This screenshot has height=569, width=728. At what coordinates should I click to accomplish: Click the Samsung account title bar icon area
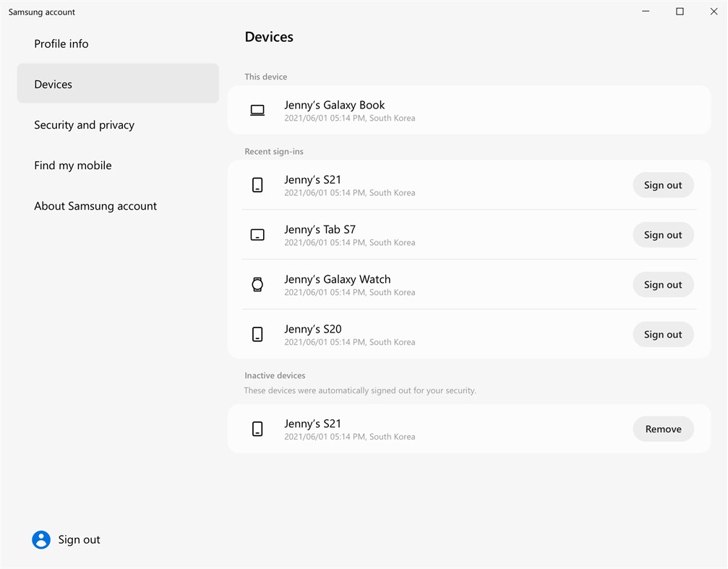41,12
